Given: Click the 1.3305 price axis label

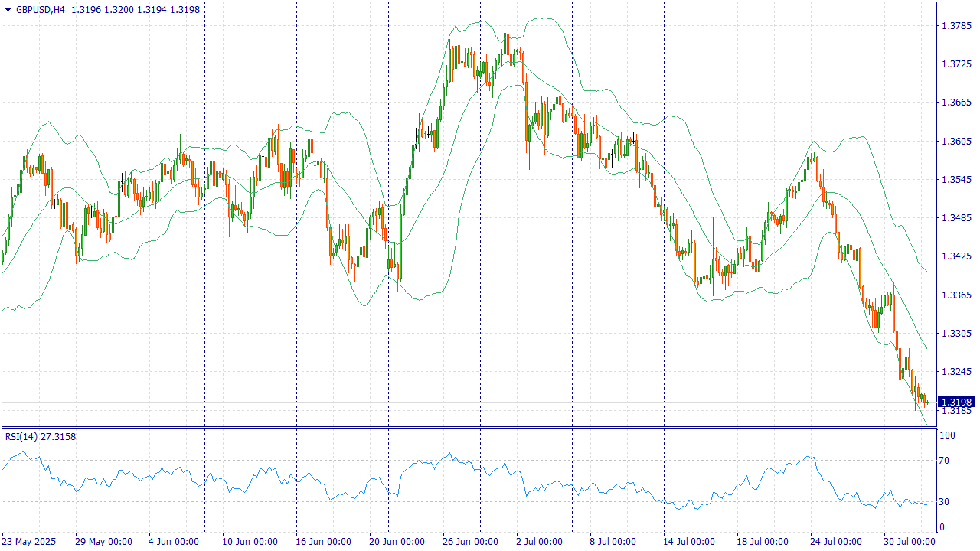Looking at the screenshot, I should coord(956,334).
